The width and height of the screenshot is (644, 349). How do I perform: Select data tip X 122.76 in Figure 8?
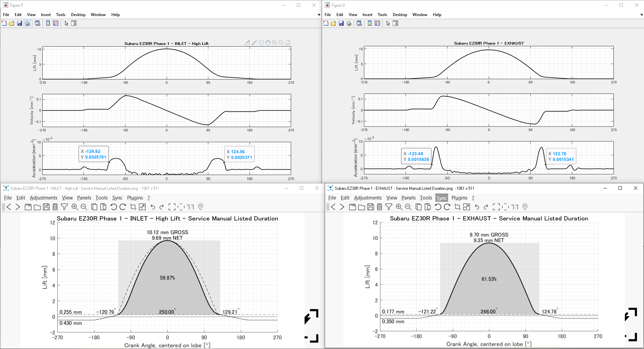pos(561,157)
